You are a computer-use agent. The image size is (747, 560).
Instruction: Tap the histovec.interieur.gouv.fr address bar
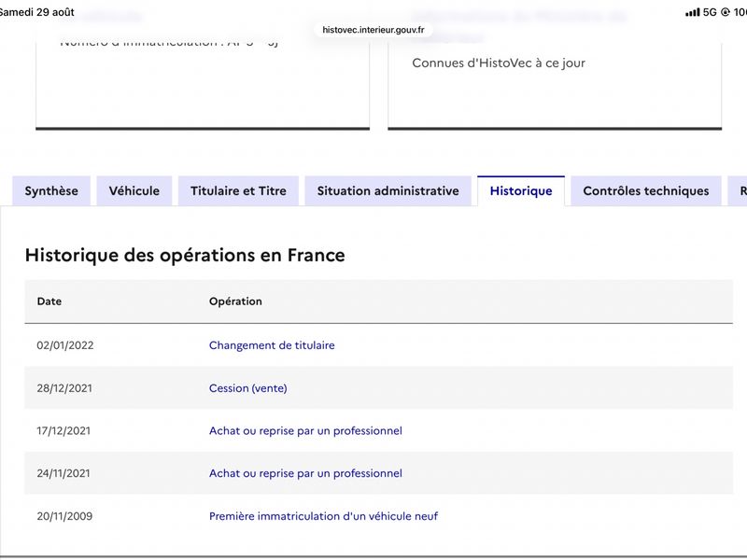(373, 30)
